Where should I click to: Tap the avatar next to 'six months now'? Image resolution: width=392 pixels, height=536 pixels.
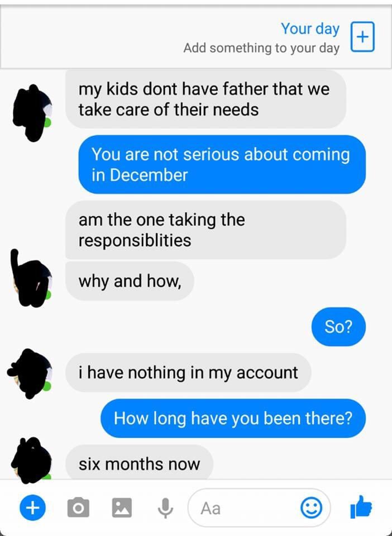31,460
